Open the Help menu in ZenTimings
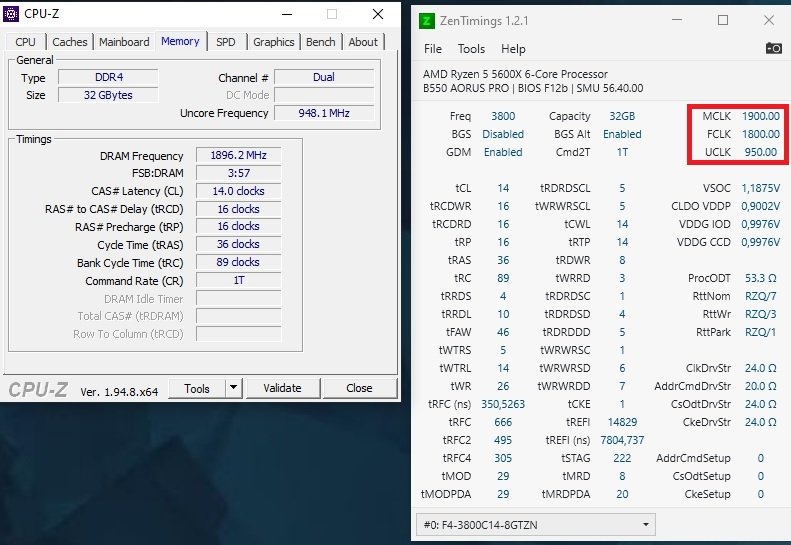This screenshot has height=545, width=791. (x=513, y=49)
